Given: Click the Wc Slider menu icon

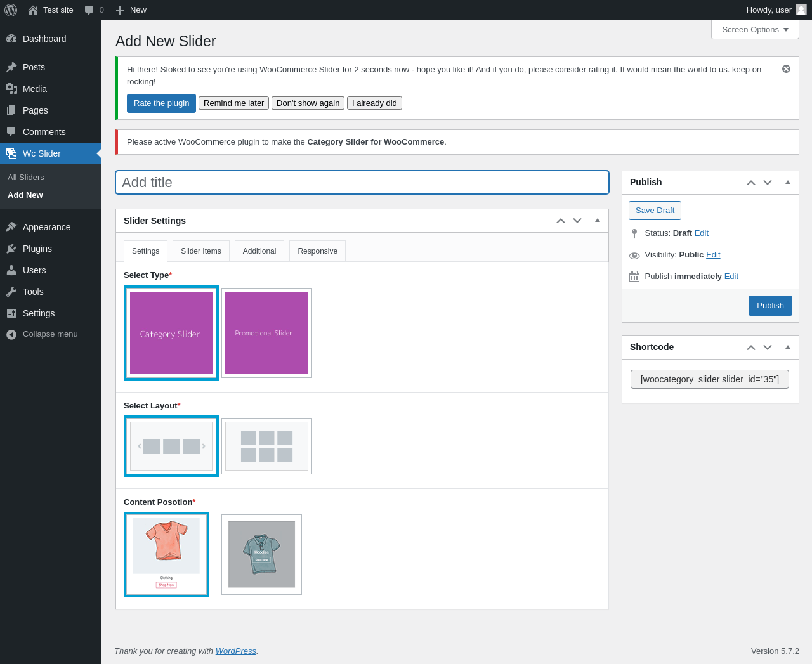Looking at the screenshot, I should [x=11, y=153].
